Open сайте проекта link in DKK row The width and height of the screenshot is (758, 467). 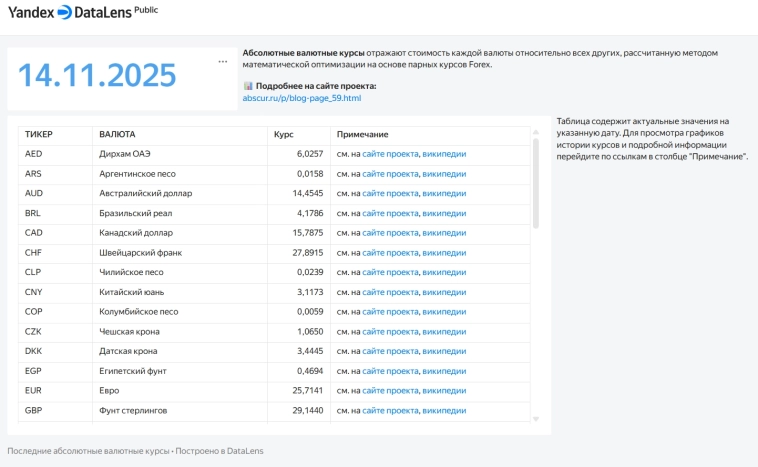pos(390,351)
